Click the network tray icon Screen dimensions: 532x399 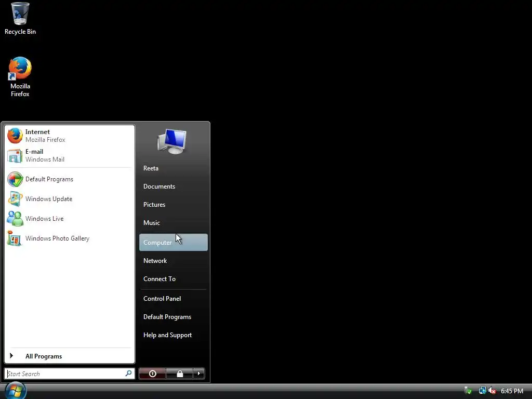(482, 391)
